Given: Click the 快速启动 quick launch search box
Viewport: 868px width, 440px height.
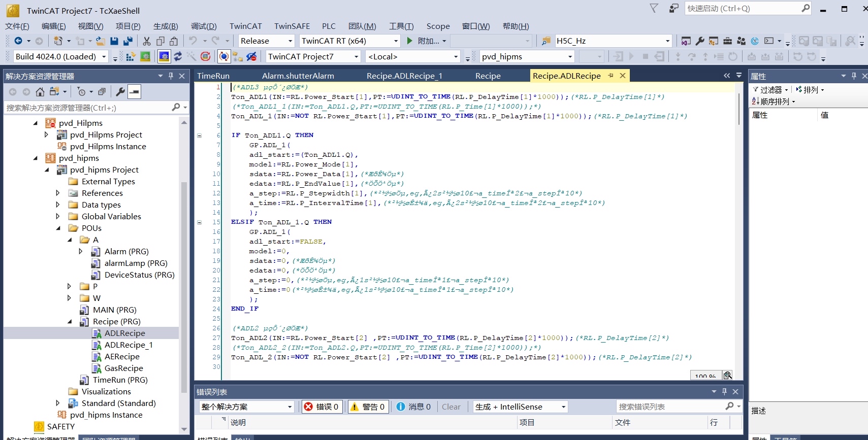Looking at the screenshot, I should [748, 9].
